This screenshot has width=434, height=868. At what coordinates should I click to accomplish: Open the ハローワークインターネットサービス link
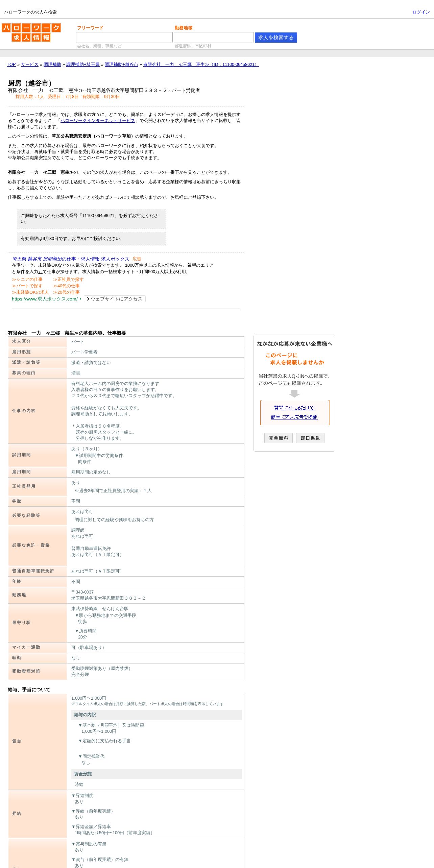click(x=98, y=121)
